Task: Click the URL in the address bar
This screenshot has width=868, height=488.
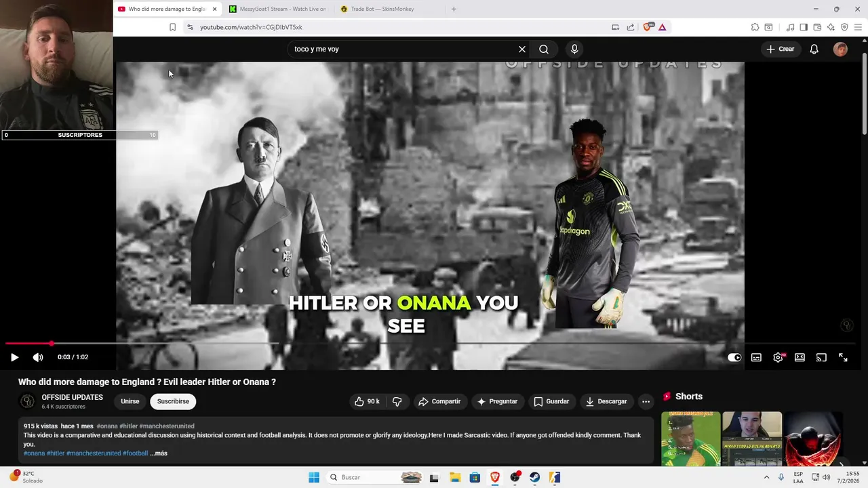Action: (251, 27)
